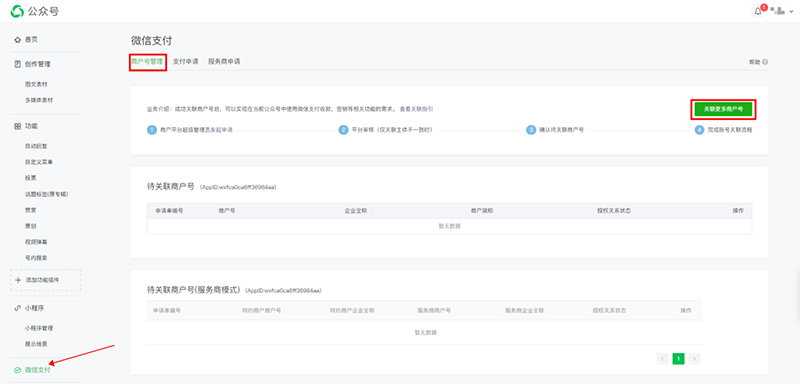Click 特约商户企业全称 column header

click(352, 310)
